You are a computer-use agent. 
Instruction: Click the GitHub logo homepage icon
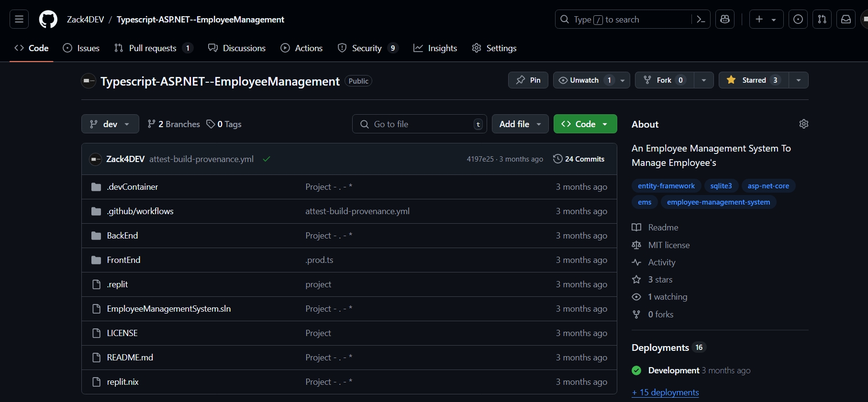(x=48, y=20)
